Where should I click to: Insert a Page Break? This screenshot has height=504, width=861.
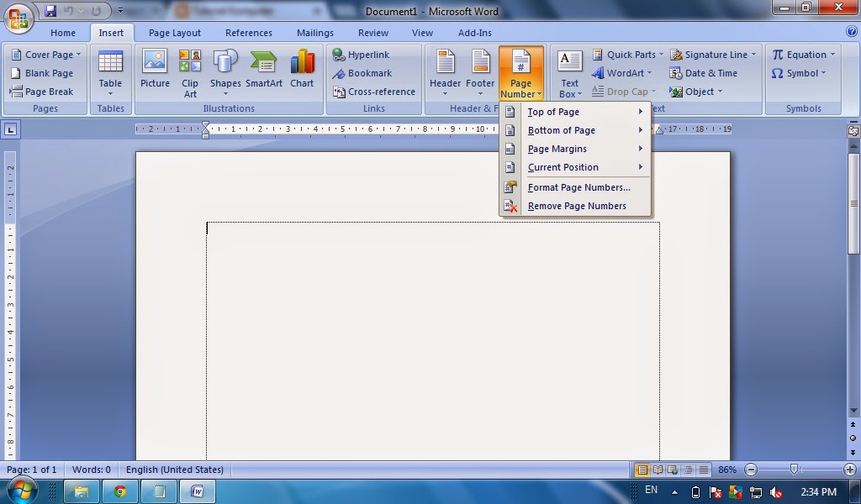42,92
